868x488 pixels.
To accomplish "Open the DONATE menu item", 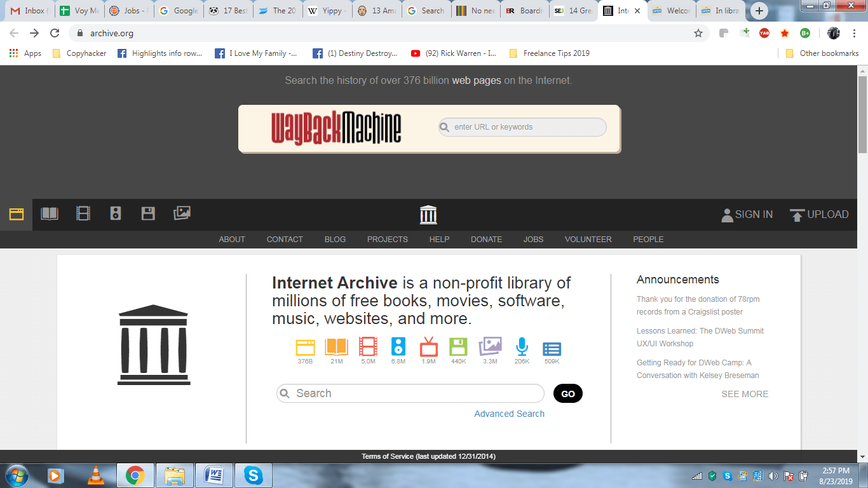I will [486, 240].
